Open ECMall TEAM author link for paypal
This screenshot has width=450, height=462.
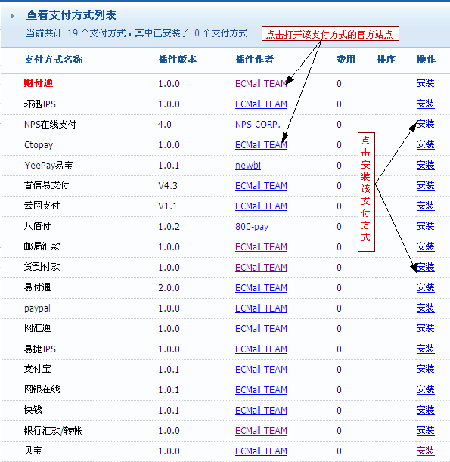(x=261, y=308)
